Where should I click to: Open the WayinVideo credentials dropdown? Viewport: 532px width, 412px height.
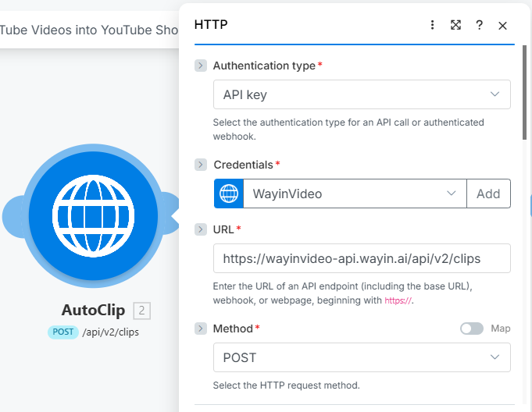pyautogui.click(x=355, y=194)
